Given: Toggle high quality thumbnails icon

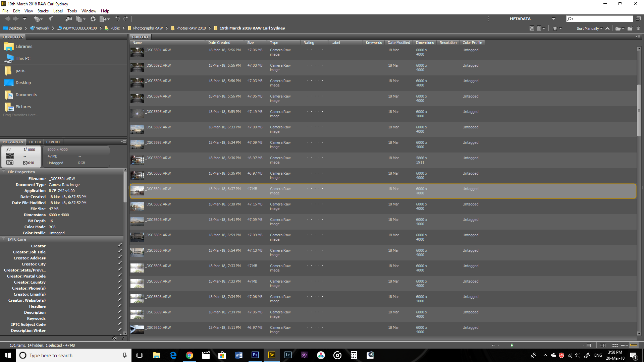Looking at the screenshot, I should point(539,28).
